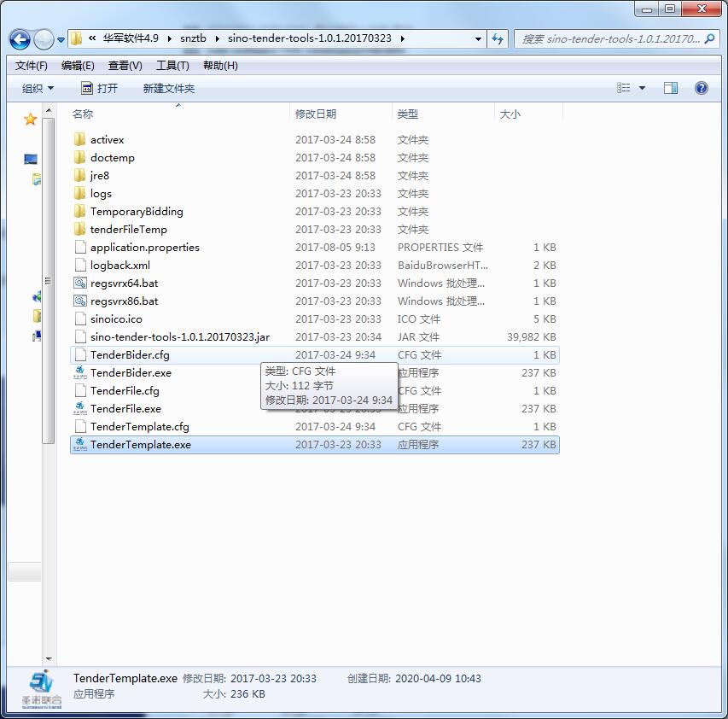Click the 华军软件4.9 breadcrumb segment

coord(131,38)
